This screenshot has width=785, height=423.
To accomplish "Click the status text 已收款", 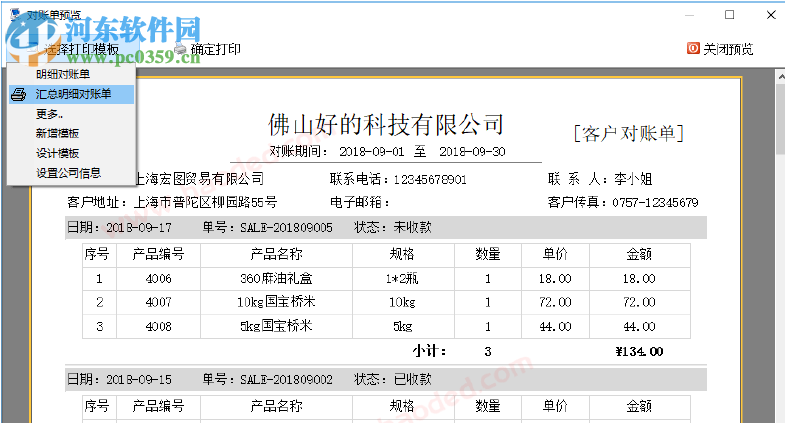I will coord(413,379).
